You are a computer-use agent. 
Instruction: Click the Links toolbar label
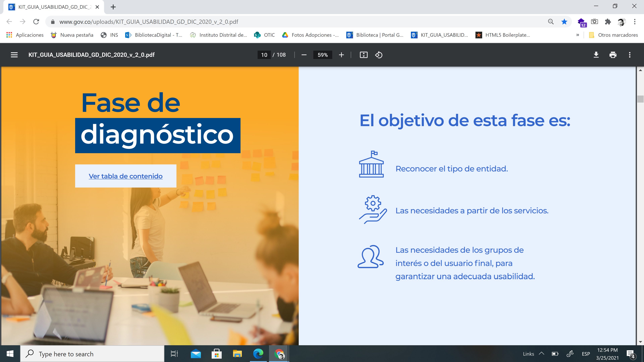(x=528, y=354)
